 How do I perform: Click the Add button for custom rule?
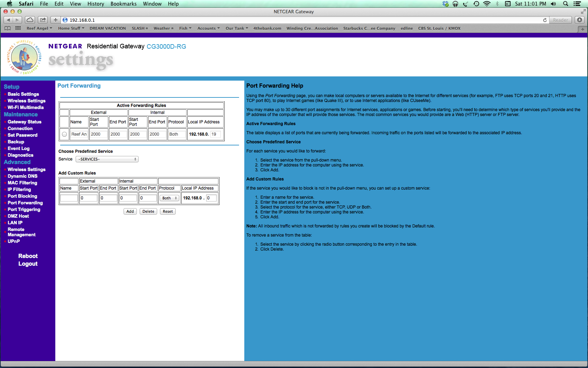130,211
